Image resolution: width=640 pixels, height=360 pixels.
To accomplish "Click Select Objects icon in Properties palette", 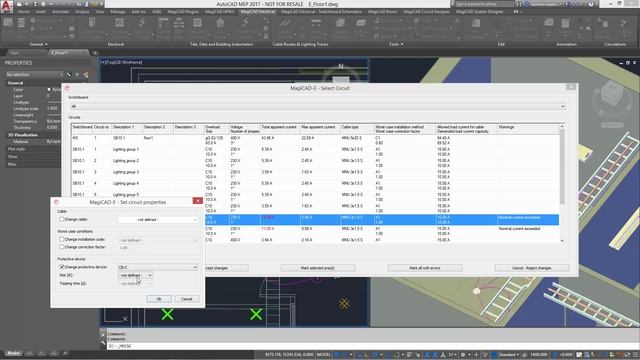I will tap(77, 75).
